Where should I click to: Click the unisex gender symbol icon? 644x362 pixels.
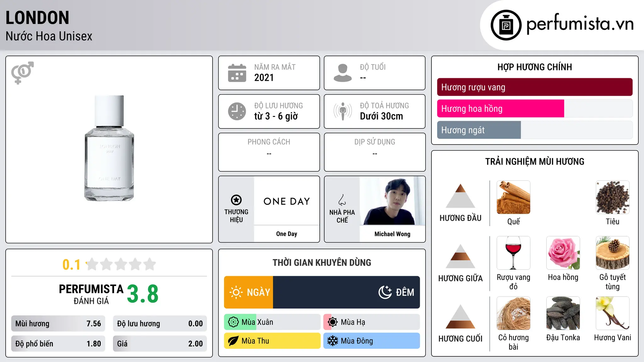[22, 73]
